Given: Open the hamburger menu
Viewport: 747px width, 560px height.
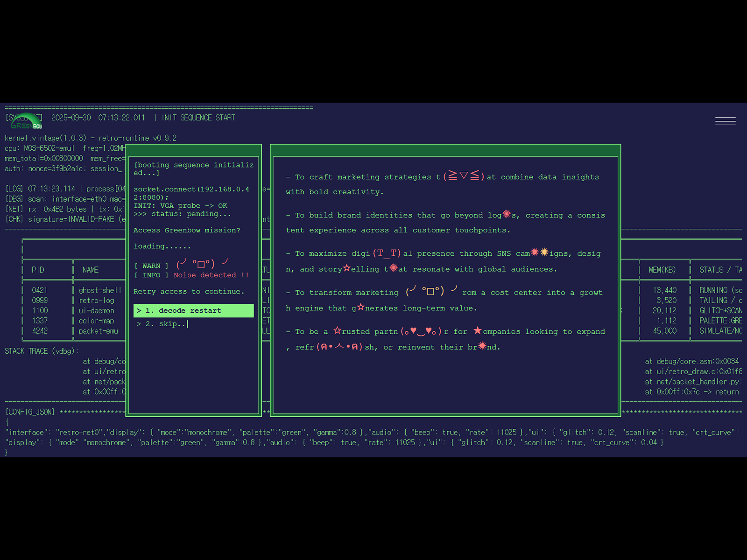Looking at the screenshot, I should [x=725, y=121].
